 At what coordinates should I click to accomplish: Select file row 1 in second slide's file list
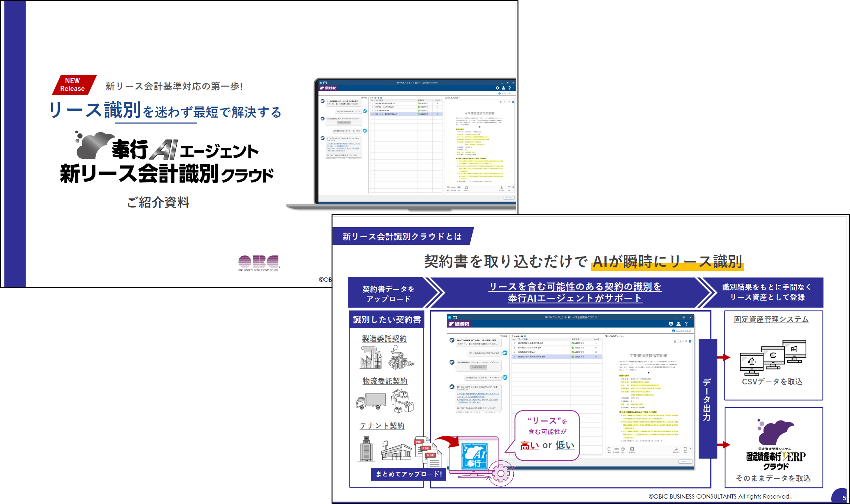pyautogui.click(x=557, y=343)
